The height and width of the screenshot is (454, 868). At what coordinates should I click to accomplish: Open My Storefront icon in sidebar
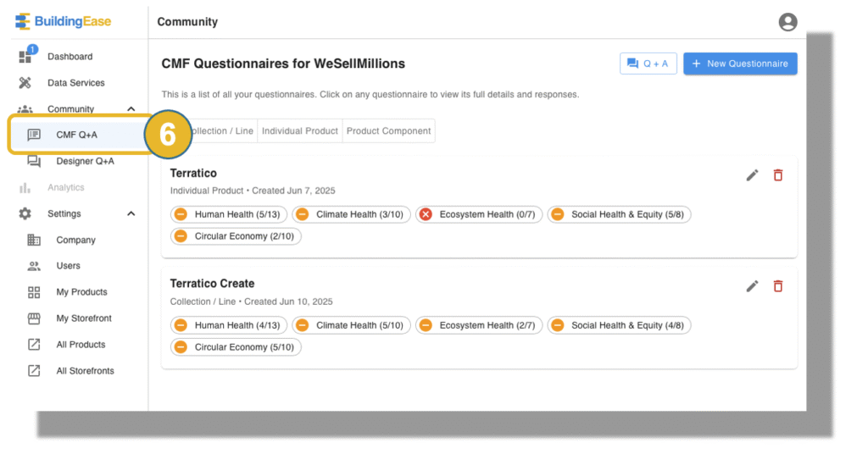pos(34,318)
